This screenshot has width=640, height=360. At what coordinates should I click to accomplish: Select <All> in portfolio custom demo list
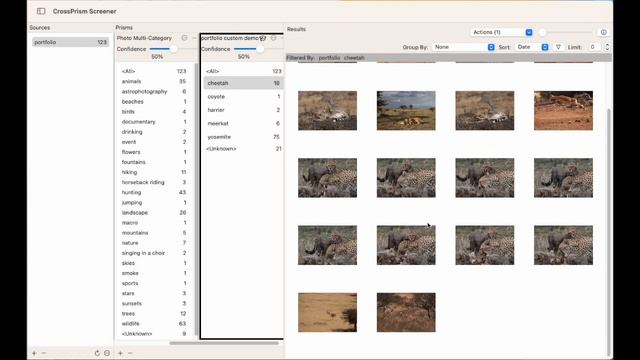click(x=243, y=71)
